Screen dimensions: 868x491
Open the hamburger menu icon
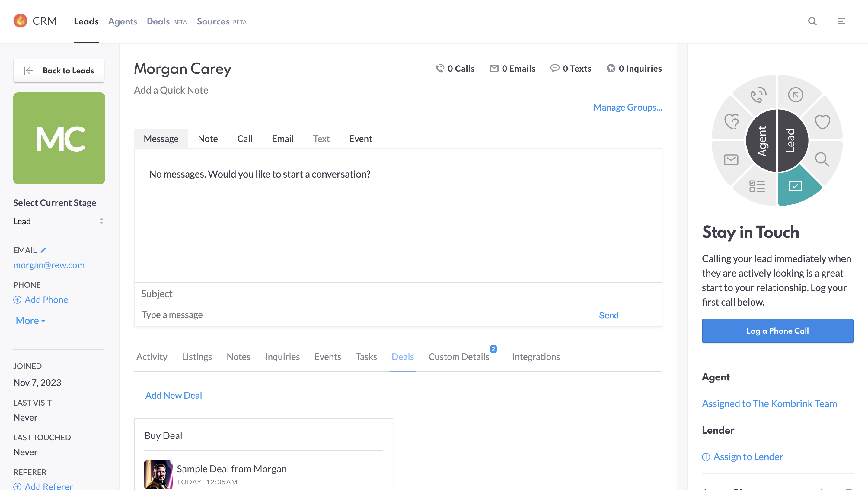coord(841,21)
